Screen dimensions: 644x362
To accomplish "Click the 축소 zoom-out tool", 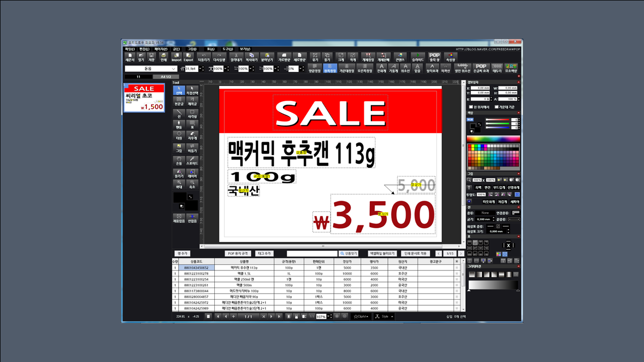I will point(192,185).
